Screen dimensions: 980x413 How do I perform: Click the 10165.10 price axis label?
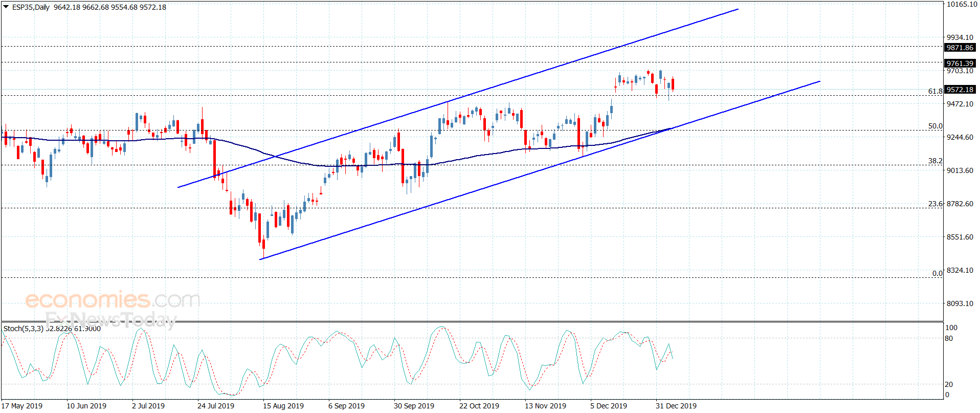pos(962,4)
